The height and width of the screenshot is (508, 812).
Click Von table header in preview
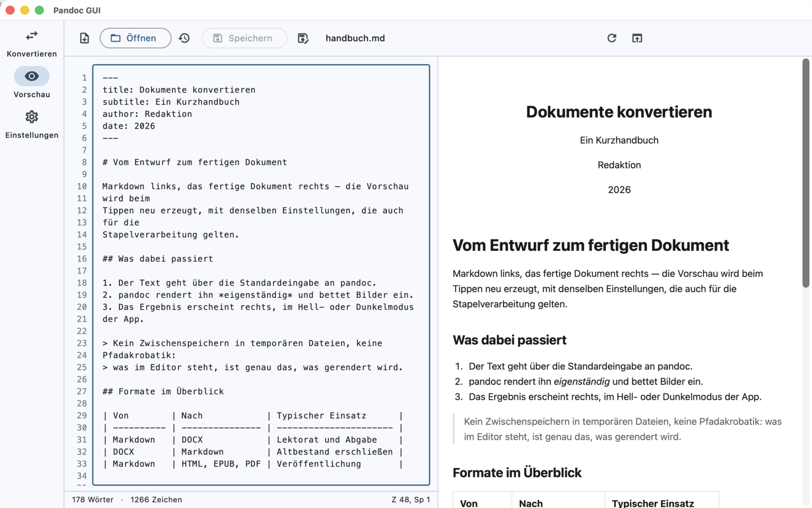point(469,503)
